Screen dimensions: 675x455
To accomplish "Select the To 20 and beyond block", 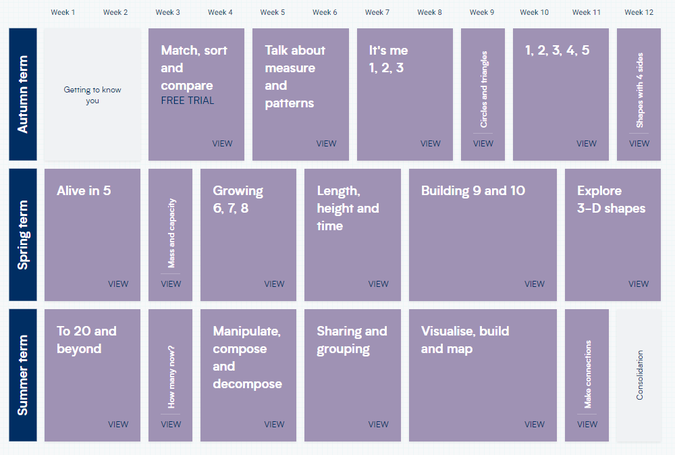I will pos(92,375).
